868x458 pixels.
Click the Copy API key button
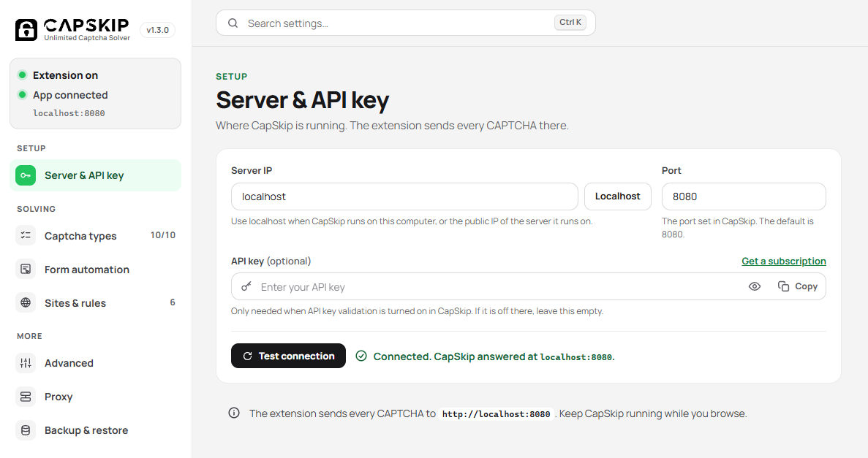(x=798, y=286)
